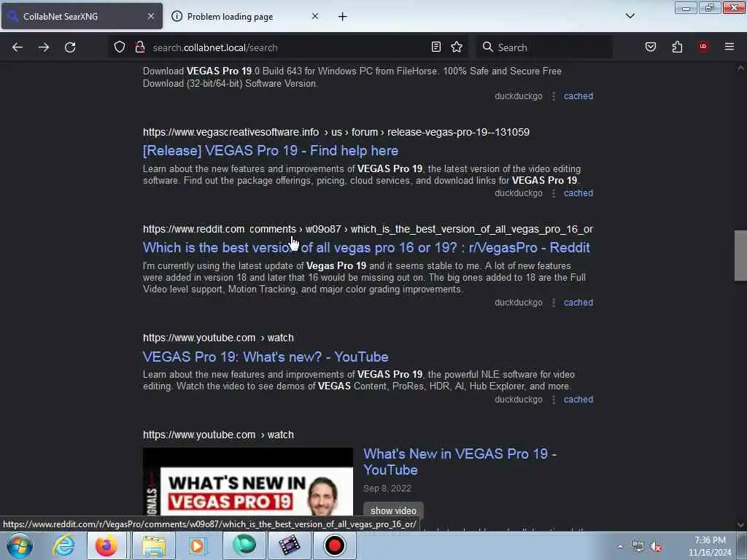This screenshot has width=747, height=560.
Task: Click the page vertical scrollbar thumb
Action: tap(740, 255)
